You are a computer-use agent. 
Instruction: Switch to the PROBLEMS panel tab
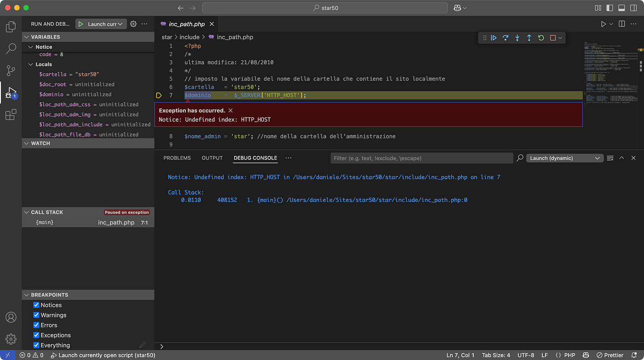[177, 158]
